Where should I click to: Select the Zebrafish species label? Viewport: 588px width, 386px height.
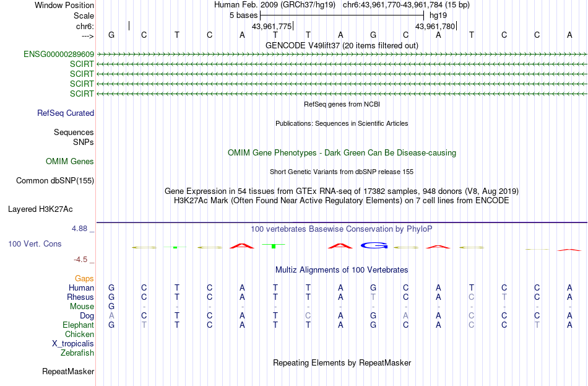[x=77, y=353]
